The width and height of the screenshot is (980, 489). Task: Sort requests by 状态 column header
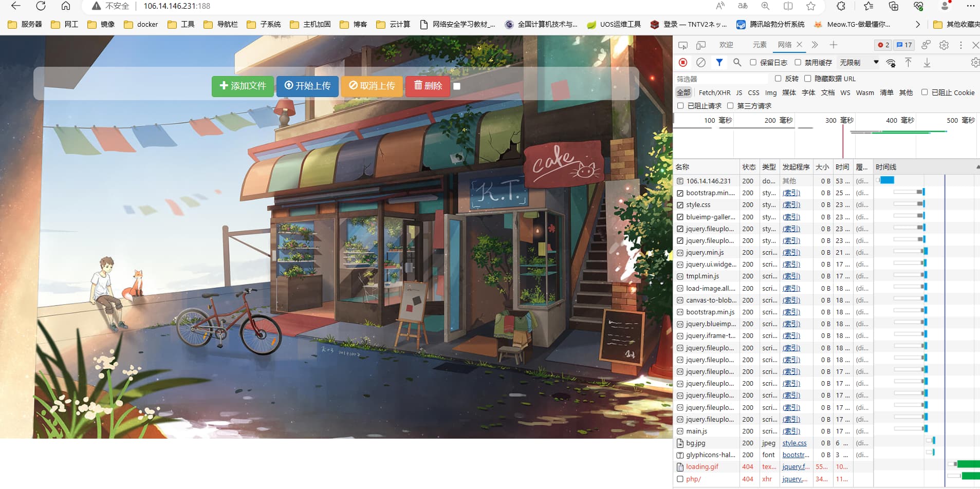click(749, 167)
